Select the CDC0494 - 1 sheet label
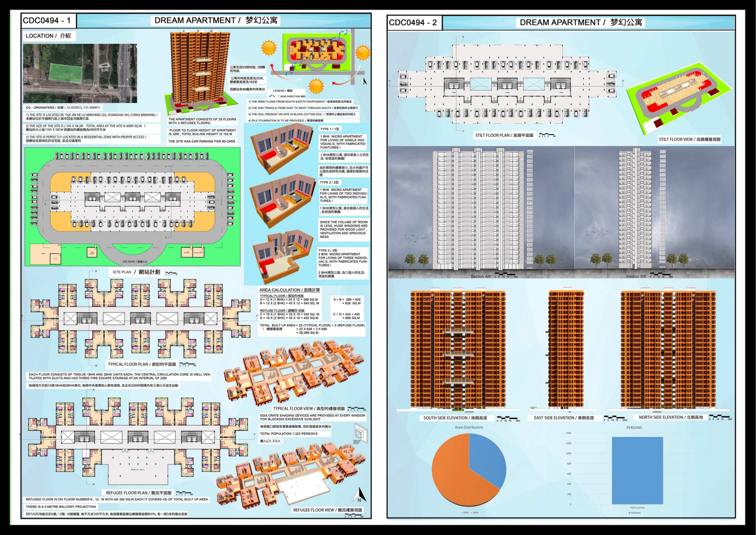 click(x=47, y=20)
